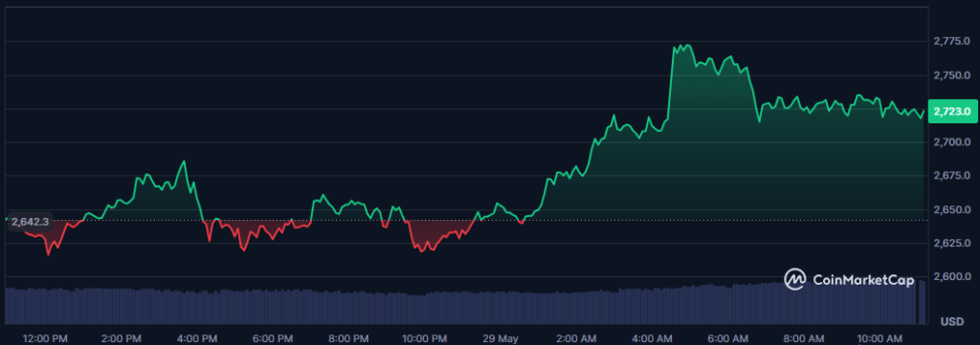The height and width of the screenshot is (345, 980).
Task: Click the USD currency label
Action: (952, 322)
